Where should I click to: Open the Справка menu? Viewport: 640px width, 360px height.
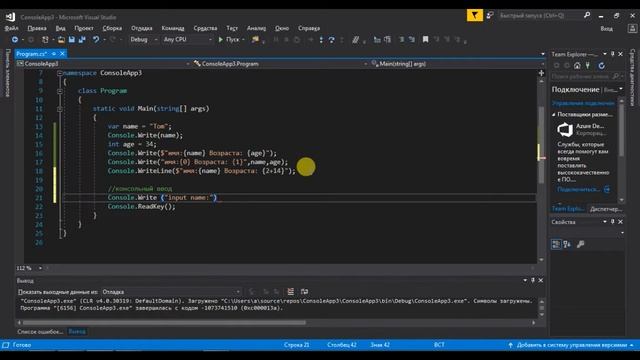point(309,28)
